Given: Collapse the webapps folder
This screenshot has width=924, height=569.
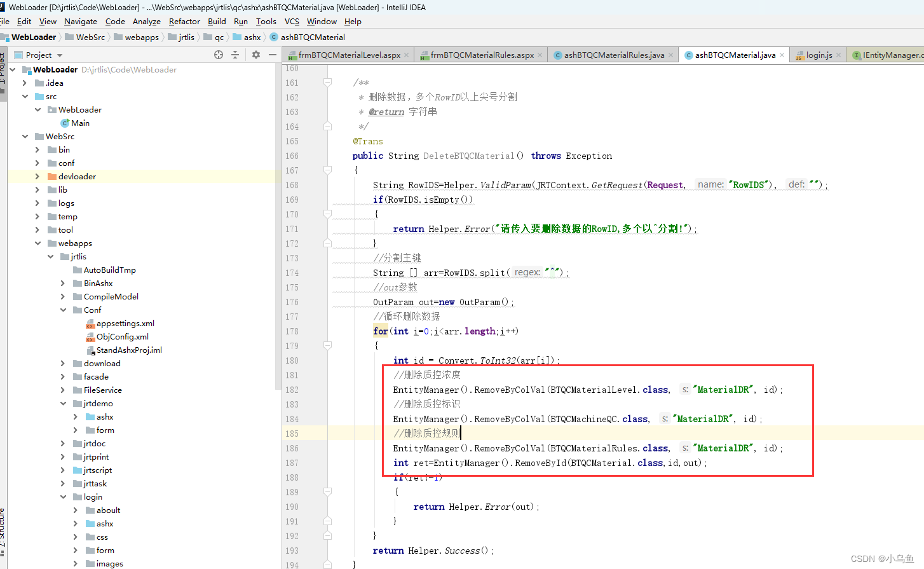Looking at the screenshot, I should coord(37,243).
